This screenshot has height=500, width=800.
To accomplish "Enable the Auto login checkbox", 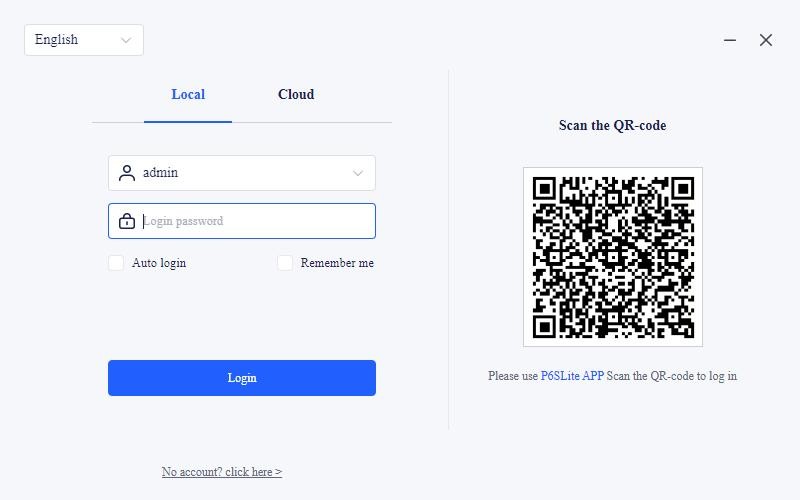I will (116, 263).
